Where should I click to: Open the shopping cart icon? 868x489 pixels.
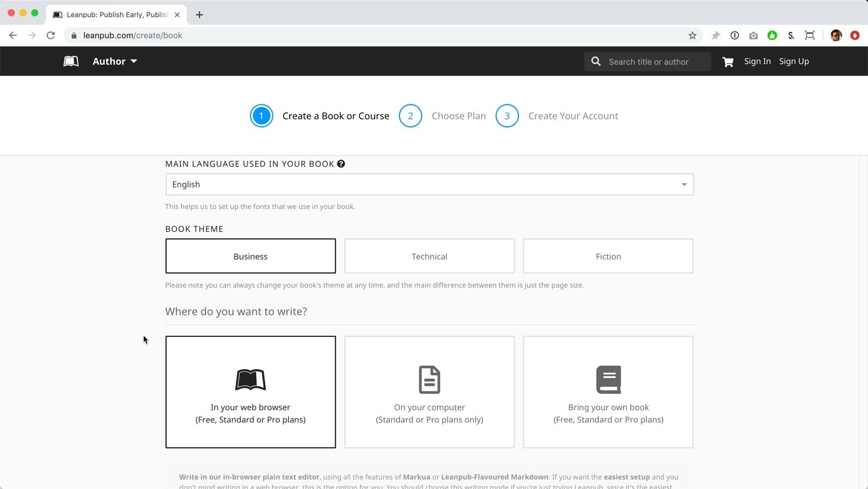coord(728,62)
